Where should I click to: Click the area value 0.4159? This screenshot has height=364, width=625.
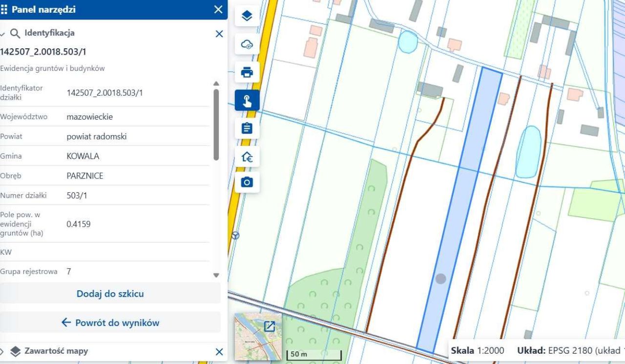79,224
